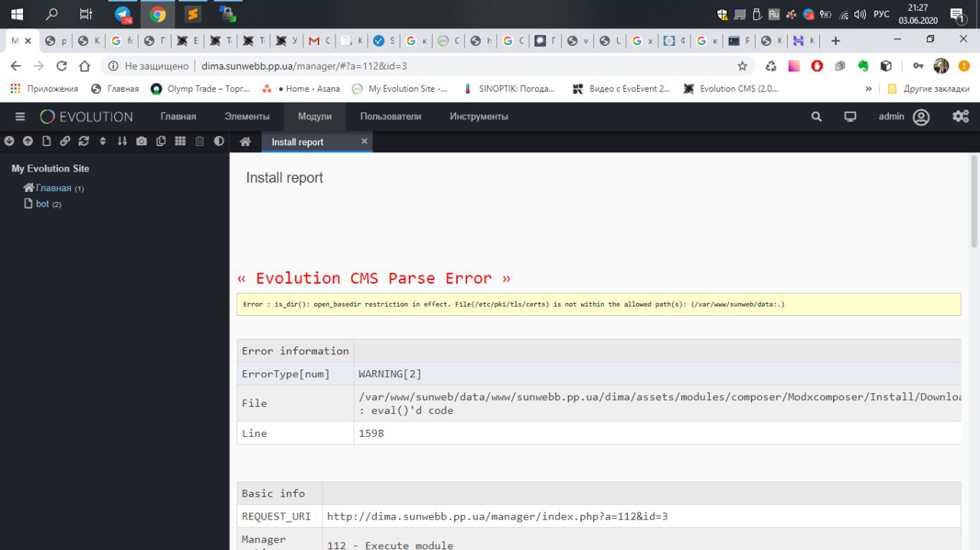Image resolution: width=980 pixels, height=550 pixels.
Task: Open Telegram from the taskbar
Action: tap(122, 13)
